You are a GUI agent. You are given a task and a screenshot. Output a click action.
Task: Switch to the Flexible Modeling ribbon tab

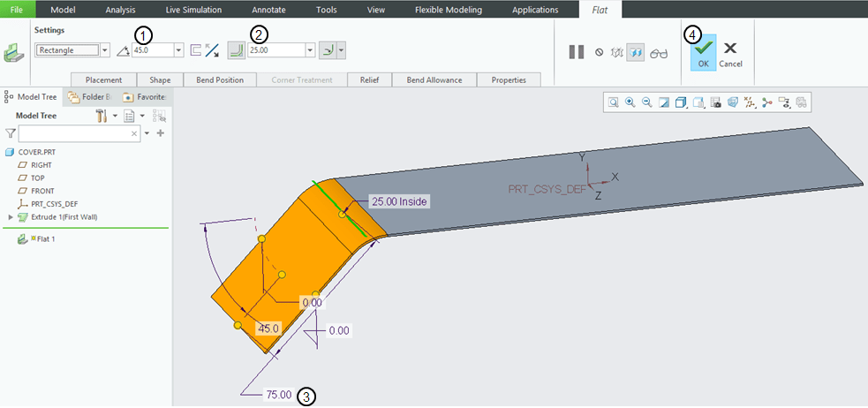[x=449, y=10]
